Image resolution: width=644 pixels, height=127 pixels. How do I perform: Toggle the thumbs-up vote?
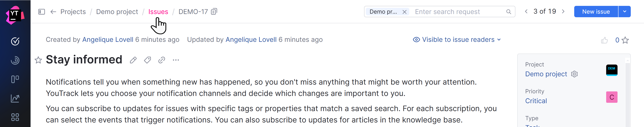click(x=604, y=40)
